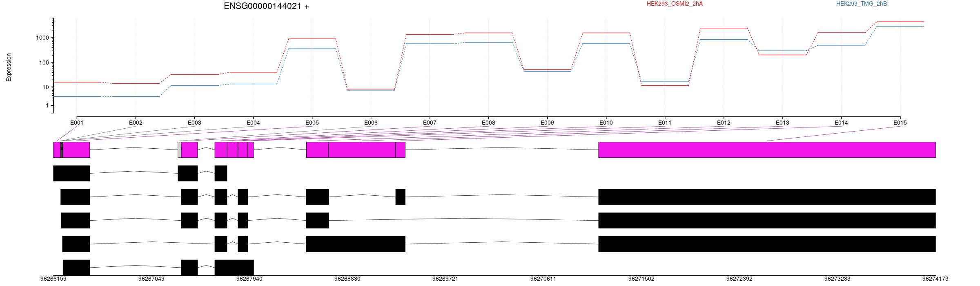Image resolution: width=980 pixels, height=286 pixels.
Task: Click genomic coordinate 96272392
Action: (739, 279)
